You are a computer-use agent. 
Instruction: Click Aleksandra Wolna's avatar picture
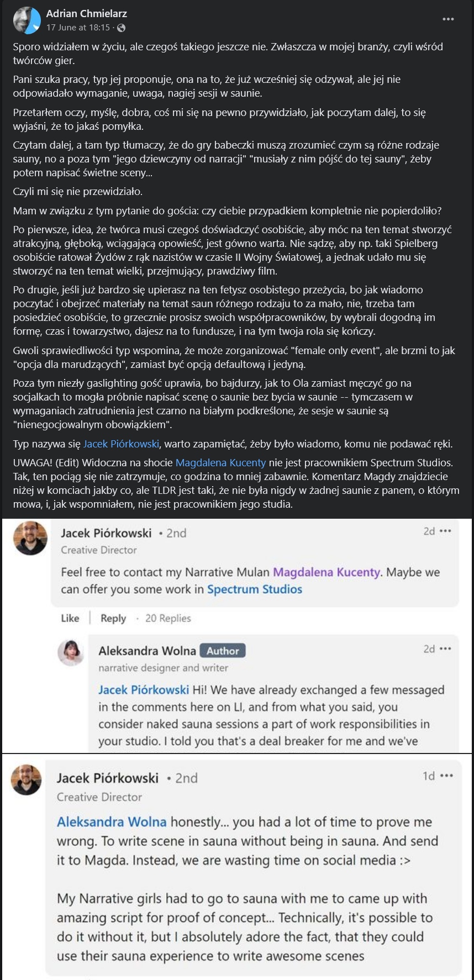point(71,653)
